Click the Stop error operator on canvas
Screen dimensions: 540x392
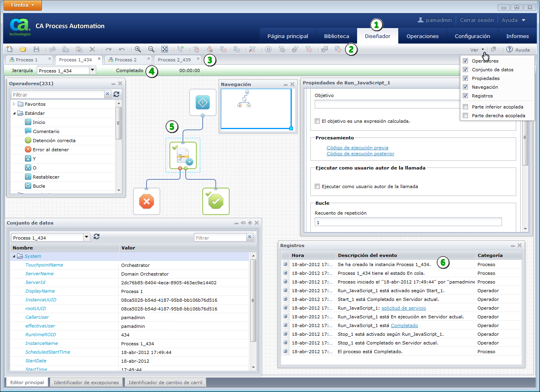pyautogui.click(x=146, y=202)
